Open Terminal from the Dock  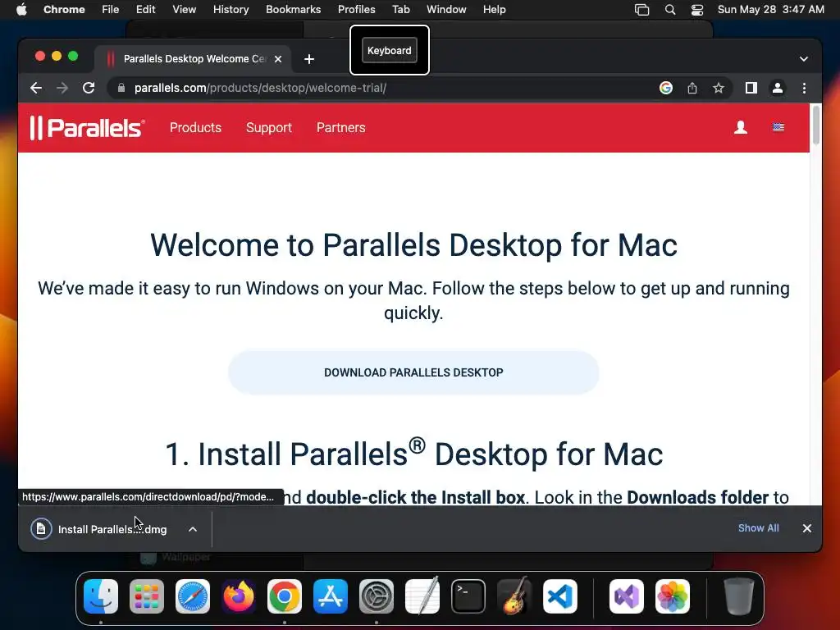click(468, 596)
